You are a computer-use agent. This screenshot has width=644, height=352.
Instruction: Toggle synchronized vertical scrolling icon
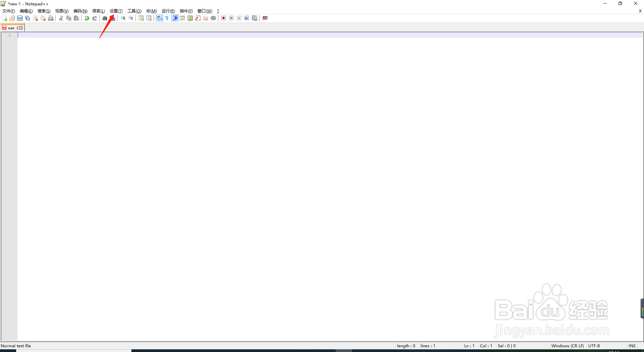141,18
